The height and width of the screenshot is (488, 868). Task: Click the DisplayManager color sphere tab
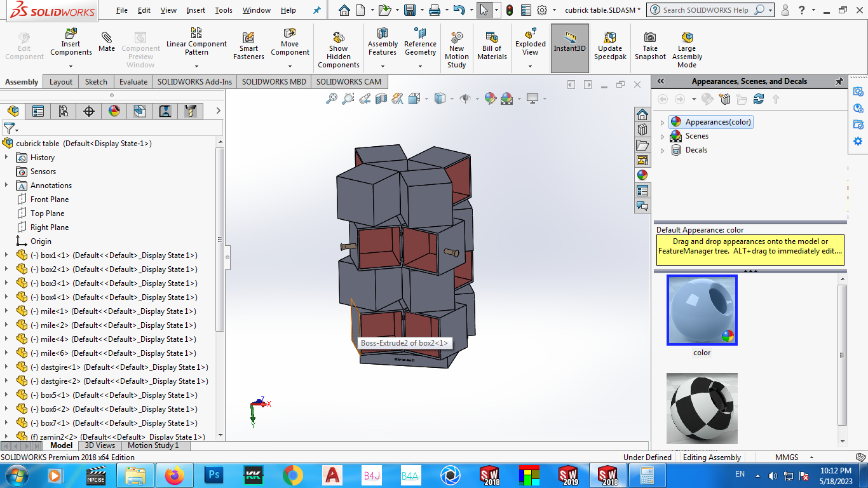click(114, 111)
